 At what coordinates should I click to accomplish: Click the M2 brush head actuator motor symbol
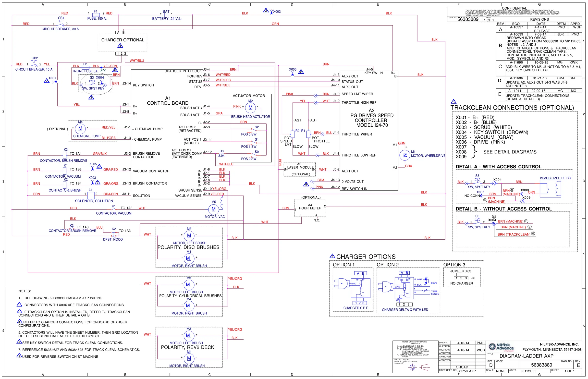coord(250,108)
